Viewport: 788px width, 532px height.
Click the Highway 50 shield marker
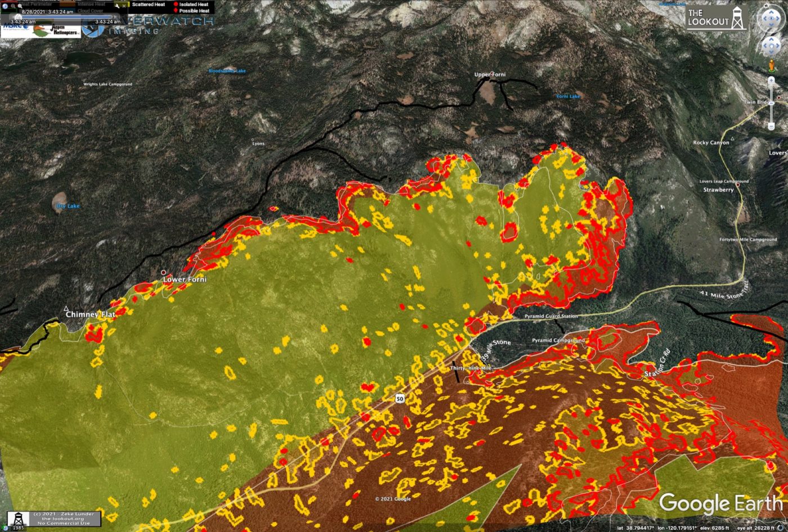click(399, 398)
